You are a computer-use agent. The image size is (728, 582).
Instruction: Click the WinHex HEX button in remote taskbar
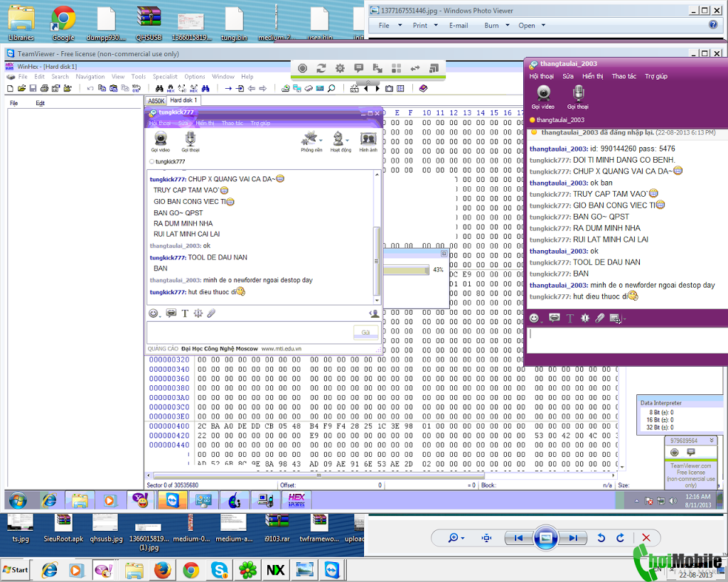(296, 500)
